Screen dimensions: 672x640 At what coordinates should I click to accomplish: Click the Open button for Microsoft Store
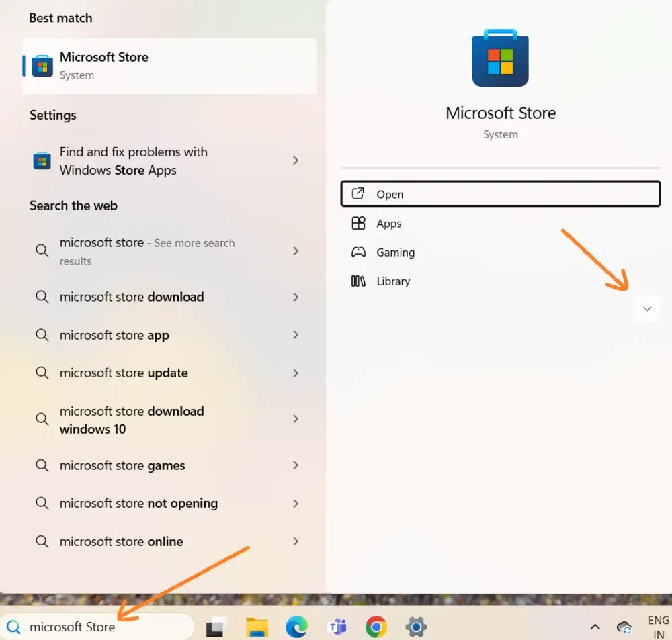(x=500, y=194)
